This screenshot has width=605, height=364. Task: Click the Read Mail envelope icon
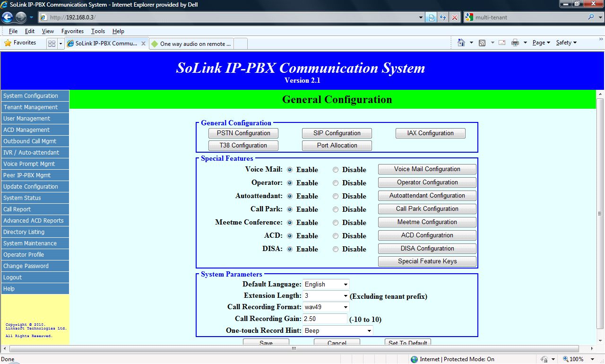coord(502,43)
